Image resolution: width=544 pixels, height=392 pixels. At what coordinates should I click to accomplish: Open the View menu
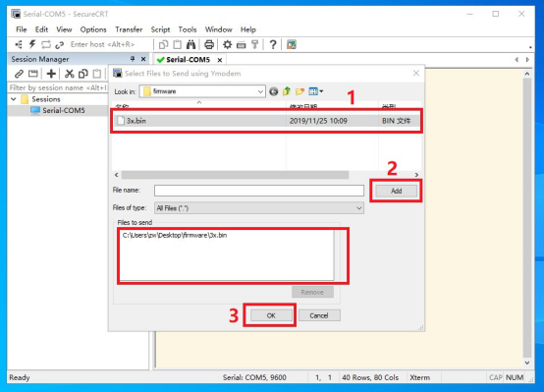(x=64, y=29)
